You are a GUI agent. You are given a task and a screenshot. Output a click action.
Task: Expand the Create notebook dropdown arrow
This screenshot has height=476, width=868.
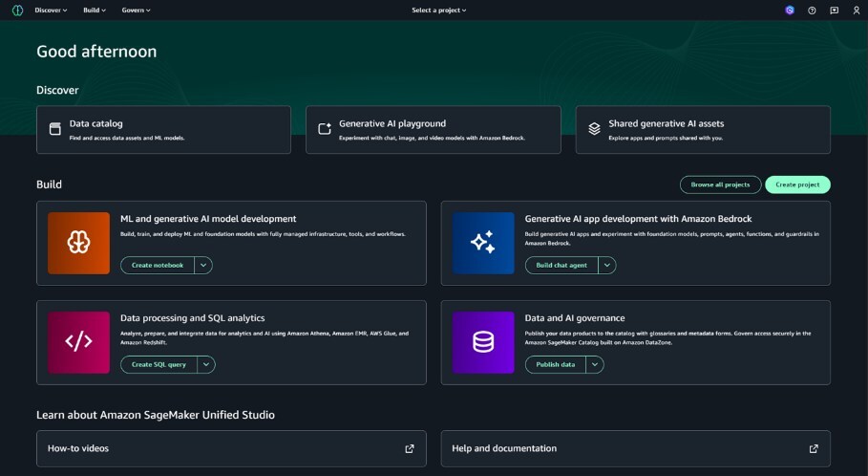204,265
